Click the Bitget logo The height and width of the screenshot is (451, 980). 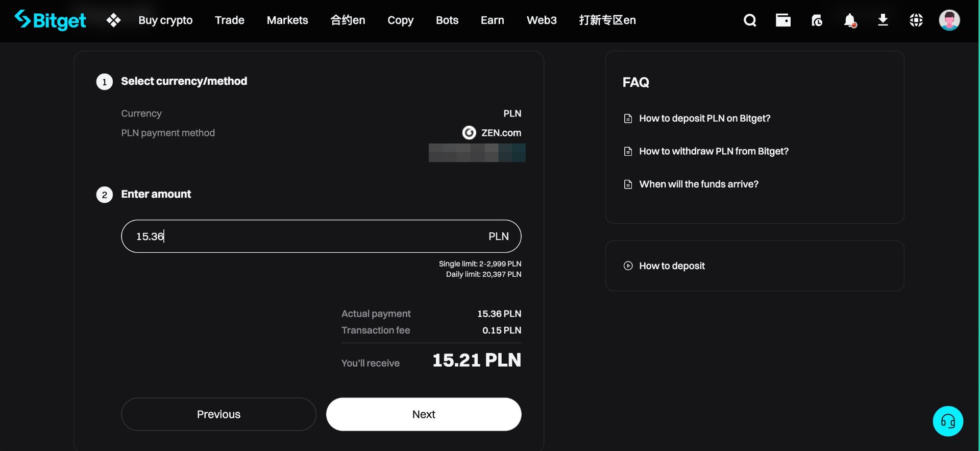pos(51,20)
